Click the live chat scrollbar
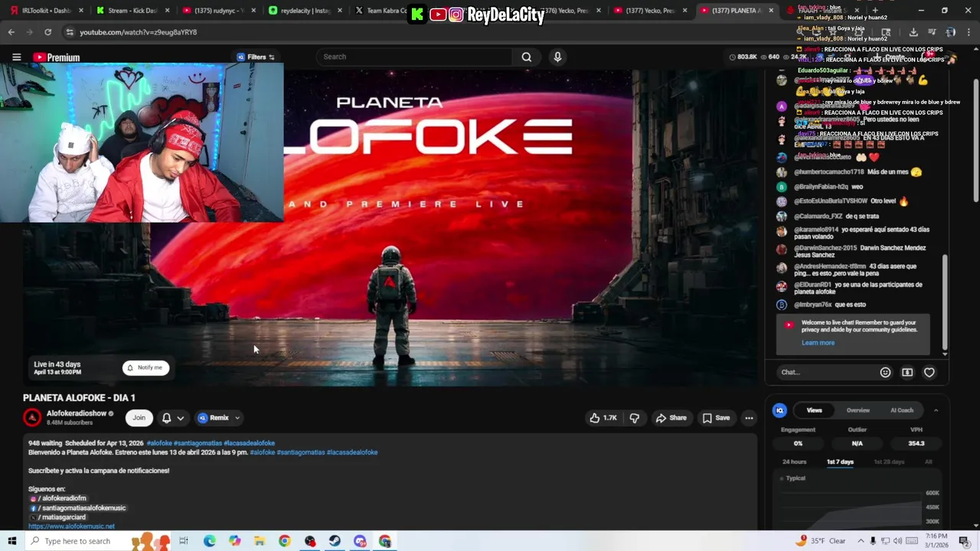The width and height of the screenshot is (980, 551). [945, 302]
